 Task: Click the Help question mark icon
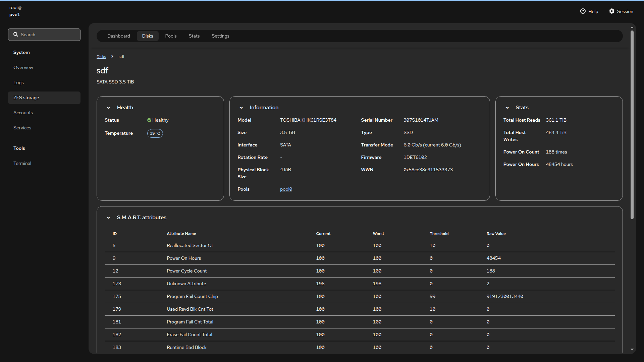point(583,11)
